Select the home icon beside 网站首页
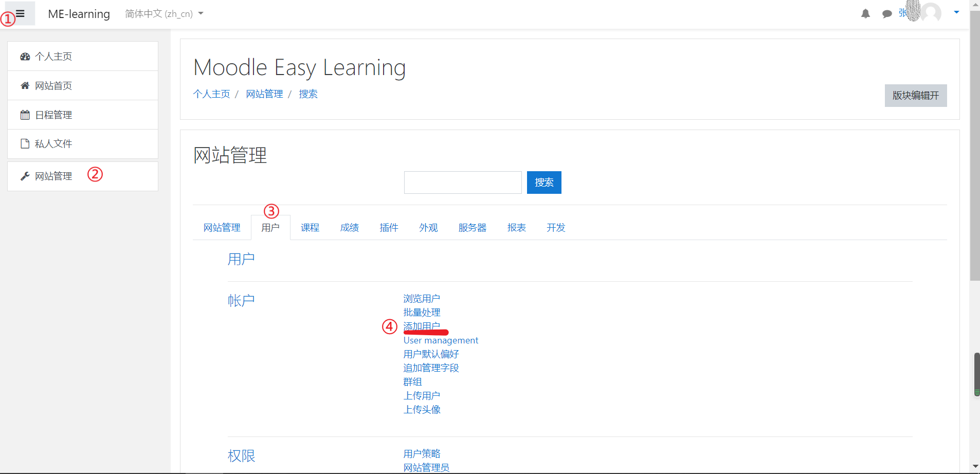 [x=25, y=85]
